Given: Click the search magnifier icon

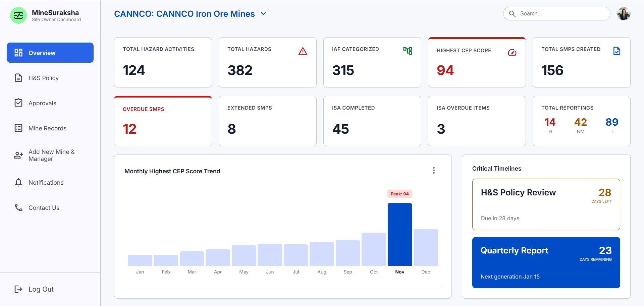Looking at the screenshot, I should click(512, 14).
